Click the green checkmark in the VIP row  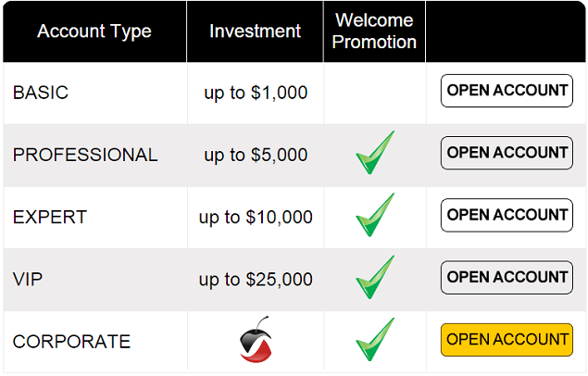pos(375,277)
